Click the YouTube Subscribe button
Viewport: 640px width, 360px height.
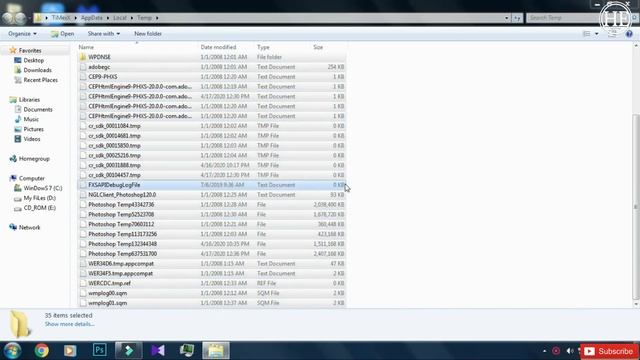point(609,351)
